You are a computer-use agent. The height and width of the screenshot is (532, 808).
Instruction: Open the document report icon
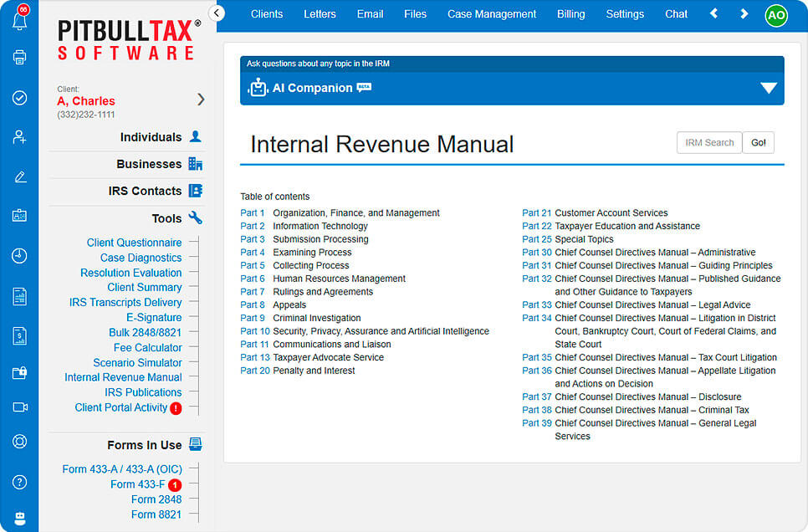[19, 296]
